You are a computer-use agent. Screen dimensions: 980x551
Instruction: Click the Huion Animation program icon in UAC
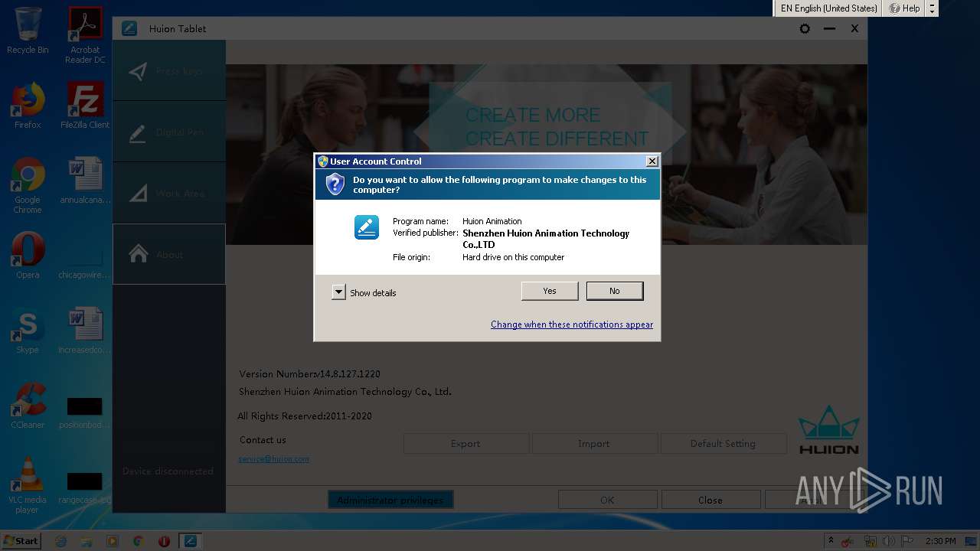pos(367,227)
